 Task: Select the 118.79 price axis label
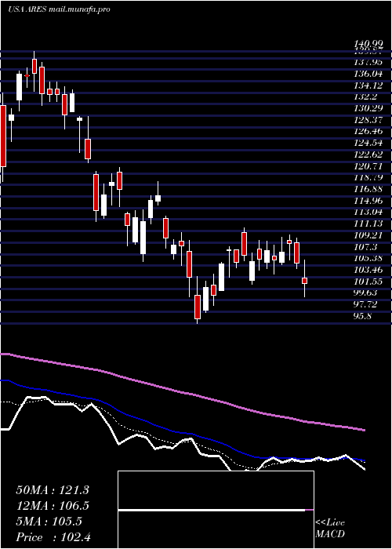click(368, 177)
